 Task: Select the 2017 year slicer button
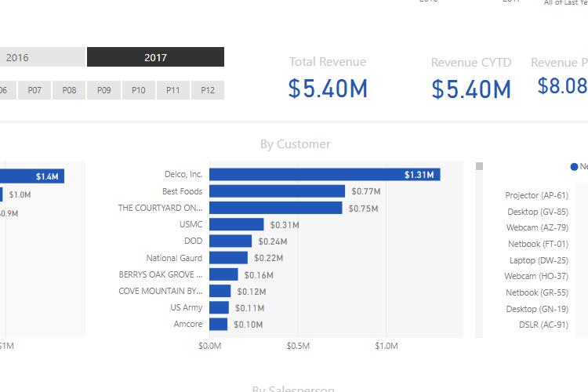[156, 57]
